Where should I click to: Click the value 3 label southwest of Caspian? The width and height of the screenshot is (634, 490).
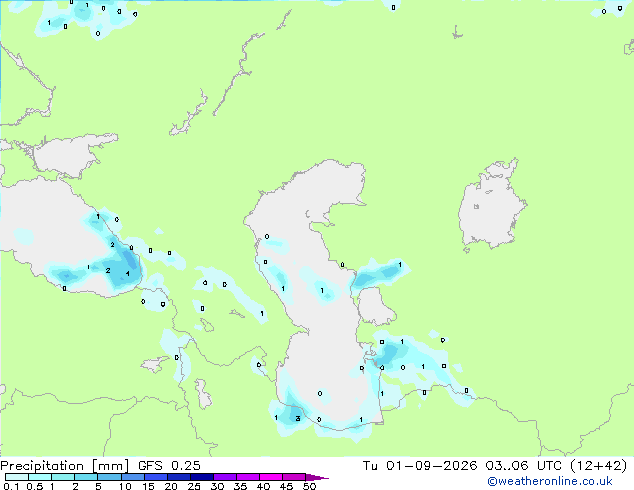pyautogui.click(x=298, y=418)
